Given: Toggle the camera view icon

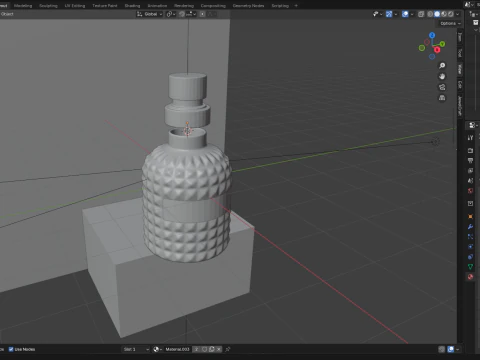Looking at the screenshot, I should pos(442,87).
